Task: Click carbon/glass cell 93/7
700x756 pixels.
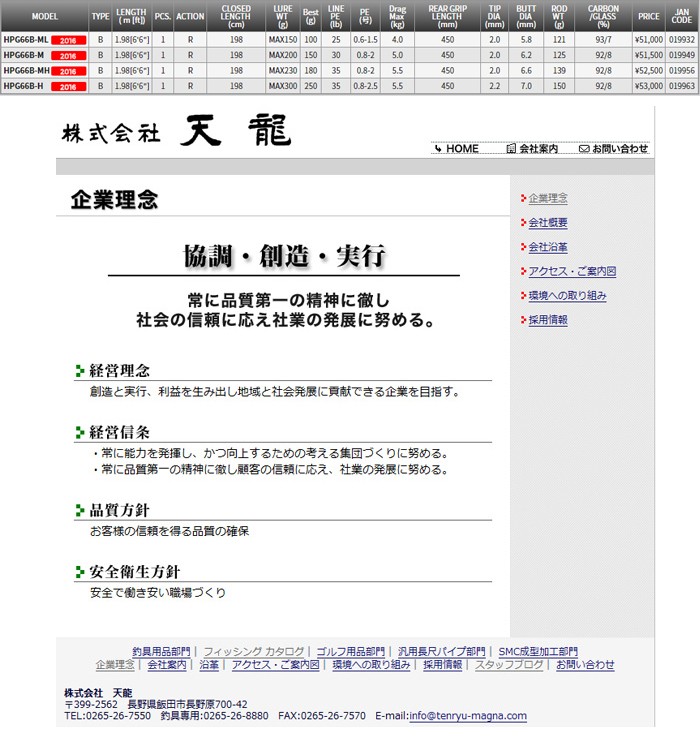Action: 603,40
